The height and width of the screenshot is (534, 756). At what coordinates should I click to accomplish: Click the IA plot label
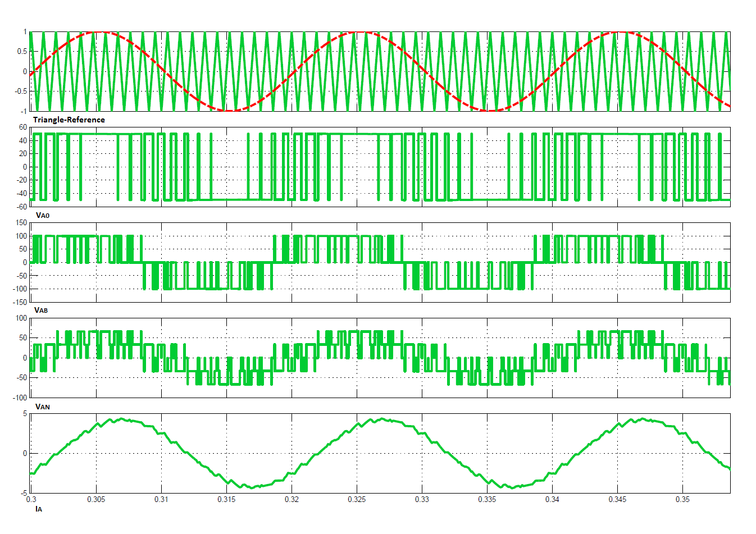(x=39, y=509)
